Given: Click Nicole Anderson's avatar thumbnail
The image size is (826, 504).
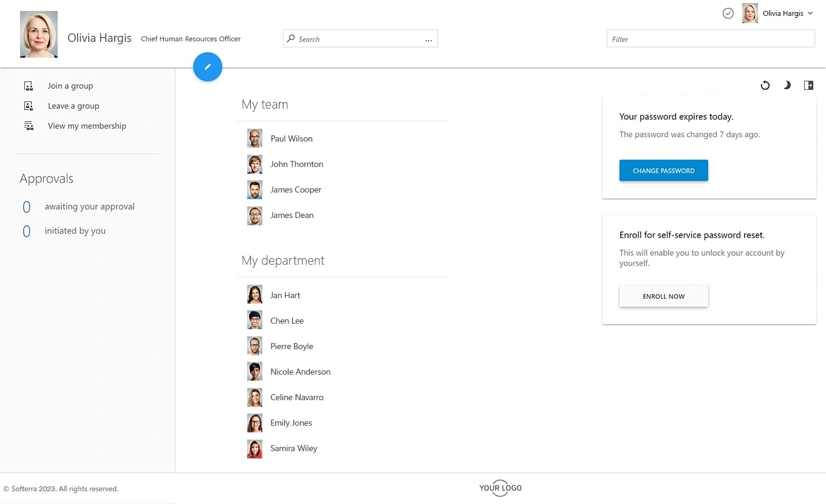Looking at the screenshot, I should (x=255, y=372).
